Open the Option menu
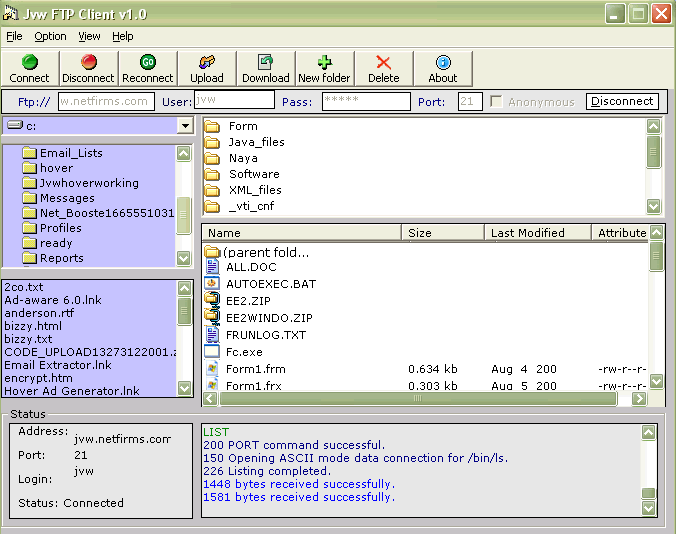 [50, 36]
